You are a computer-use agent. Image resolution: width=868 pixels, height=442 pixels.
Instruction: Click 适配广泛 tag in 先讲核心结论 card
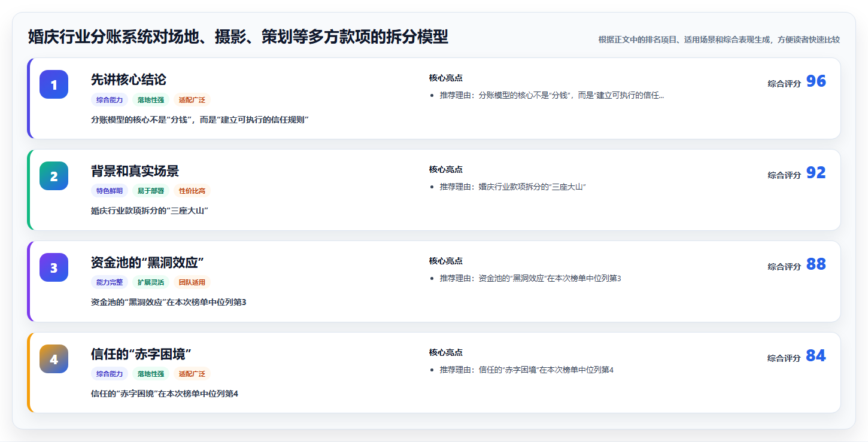tap(192, 100)
